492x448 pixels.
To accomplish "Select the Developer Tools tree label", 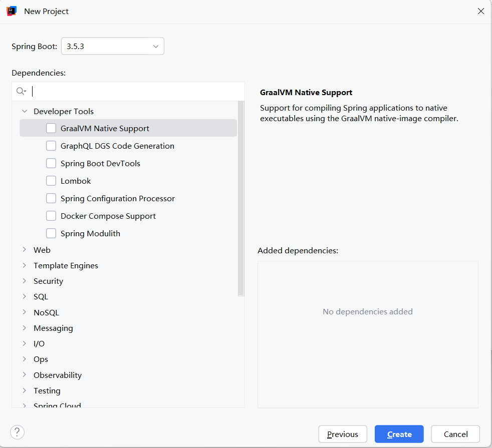I will click(x=64, y=111).
